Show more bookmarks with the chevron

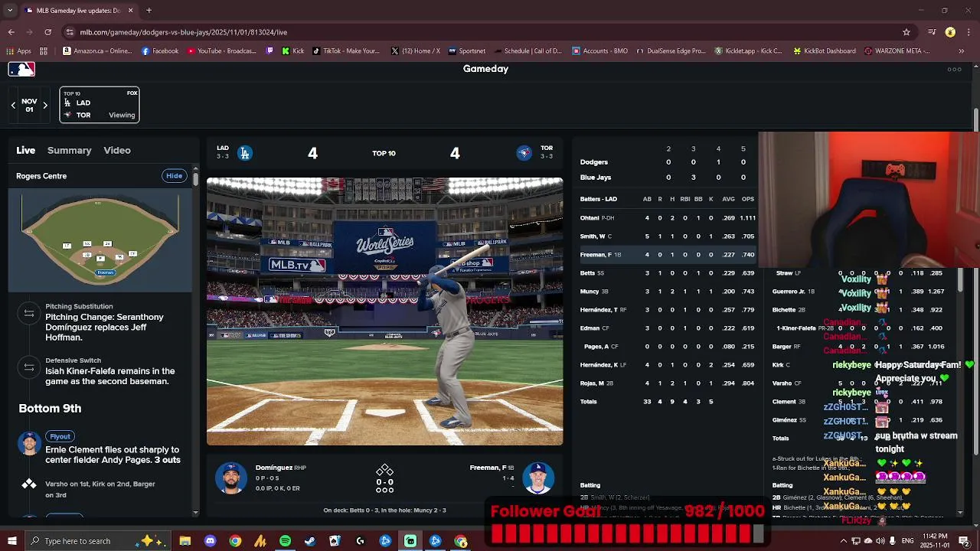[x=962, y=51]
